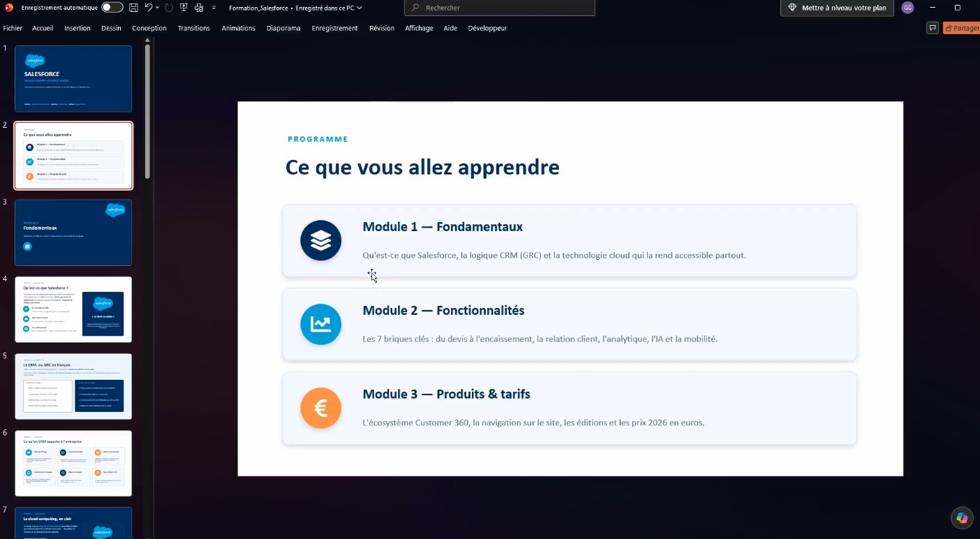Switch to the Animations tab
Screen dimensions: 980x539
239,29
